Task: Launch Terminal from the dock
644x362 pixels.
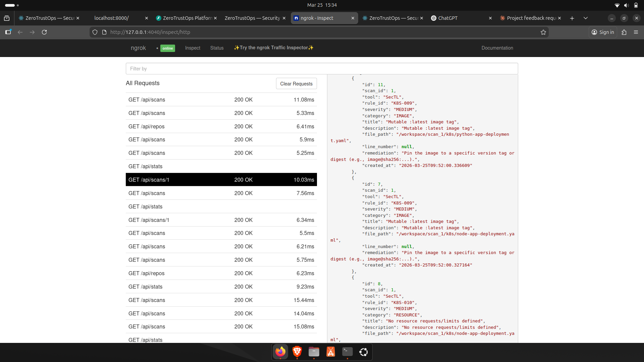Action: [347, 352]
